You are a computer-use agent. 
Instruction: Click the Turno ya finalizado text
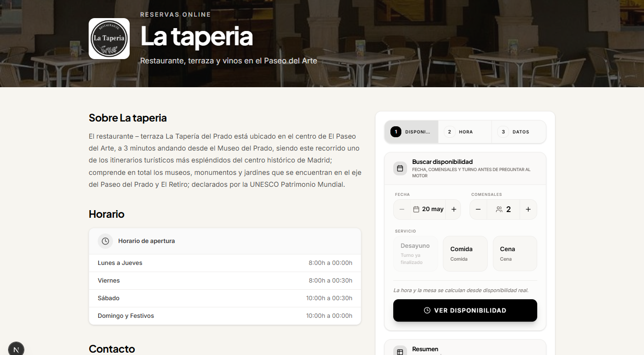411,259
